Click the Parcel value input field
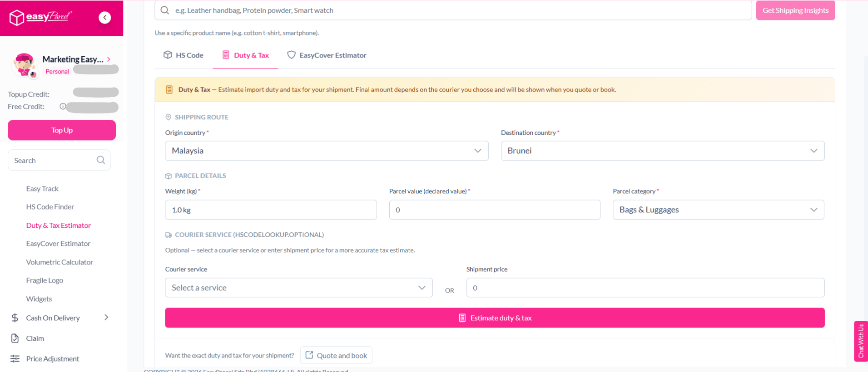The width and height of the screenshot is (868, 372). pyautogui.click(x=495, y=210)
